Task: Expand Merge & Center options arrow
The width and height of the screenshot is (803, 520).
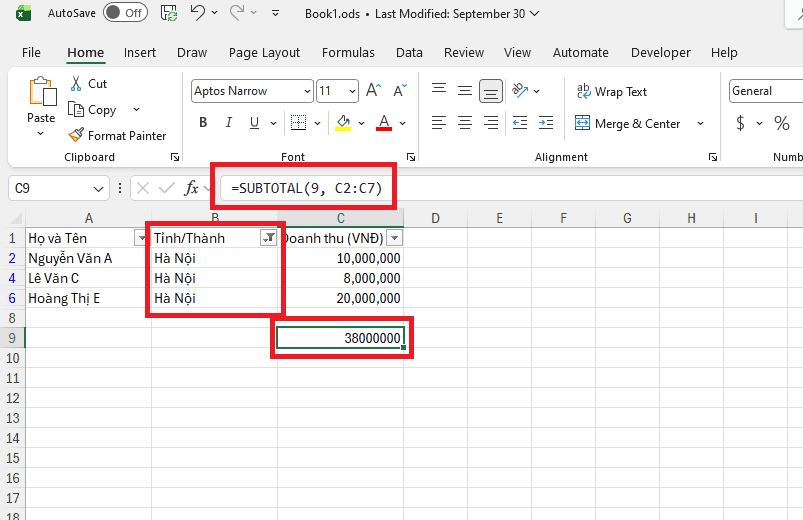Action: click(701, 123)
